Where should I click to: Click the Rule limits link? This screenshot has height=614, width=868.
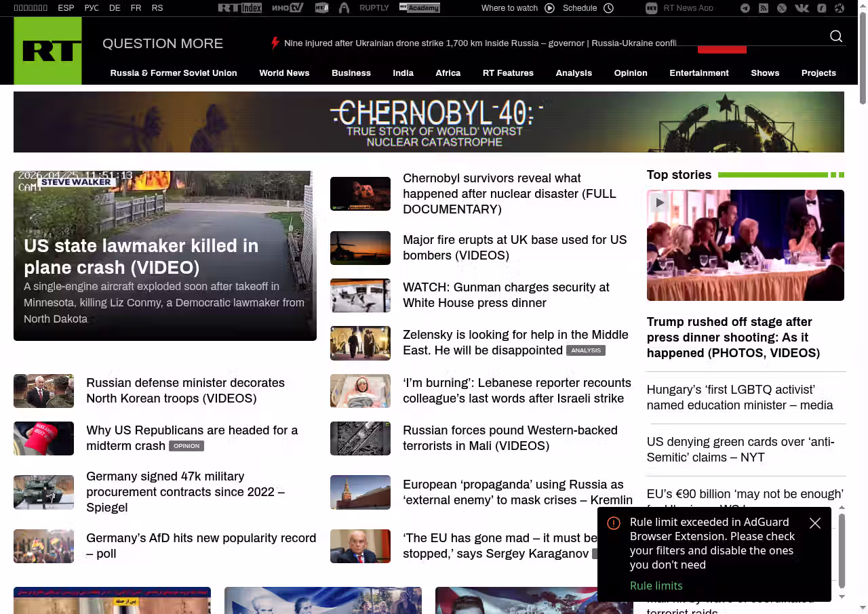pyautogui.click(x=656, y=586)
